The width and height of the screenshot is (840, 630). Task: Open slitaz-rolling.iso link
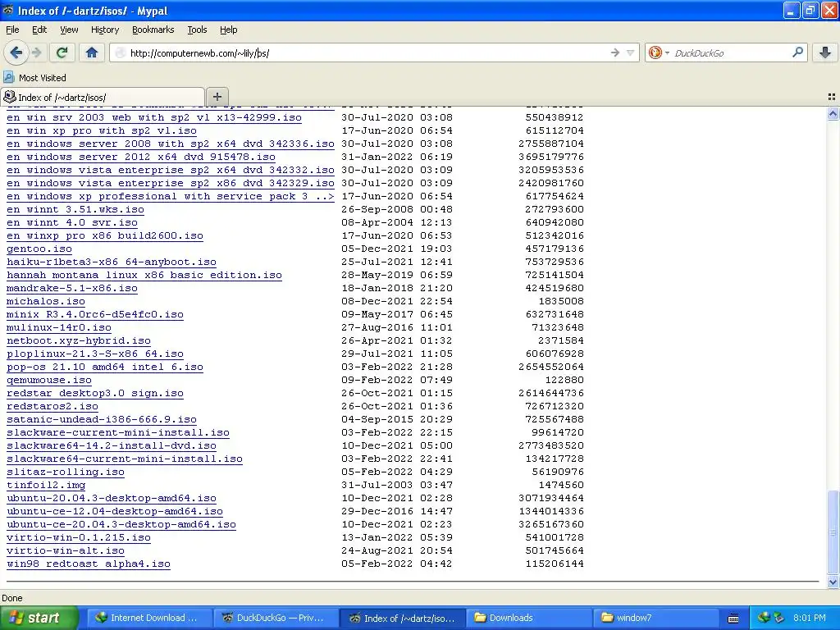66,472
